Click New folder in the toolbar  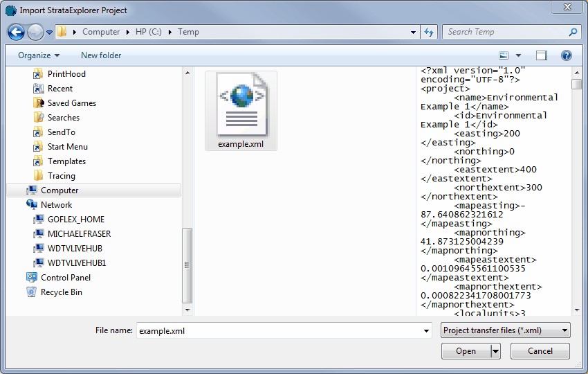[x=101, y=55]
